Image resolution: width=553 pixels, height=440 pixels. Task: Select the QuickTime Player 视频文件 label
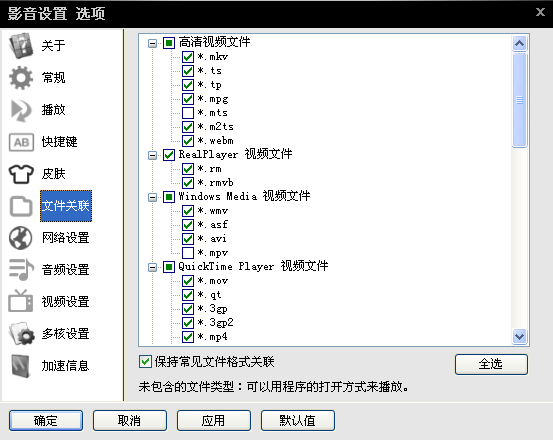tap(253, 266)
